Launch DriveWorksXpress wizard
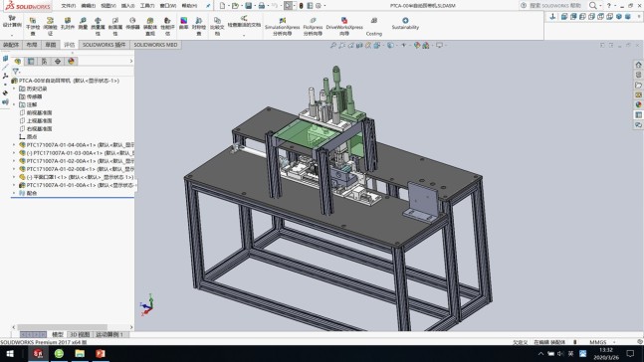 coord(344,26)
